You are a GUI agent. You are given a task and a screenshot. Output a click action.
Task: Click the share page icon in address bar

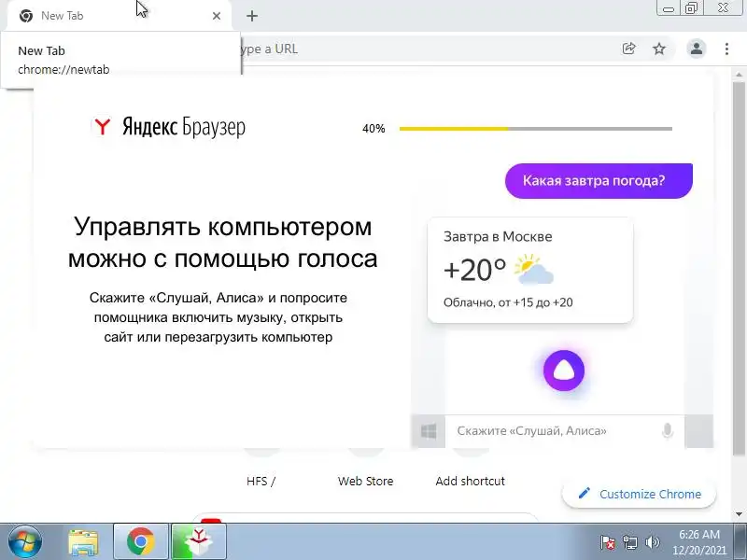[628, 49]
